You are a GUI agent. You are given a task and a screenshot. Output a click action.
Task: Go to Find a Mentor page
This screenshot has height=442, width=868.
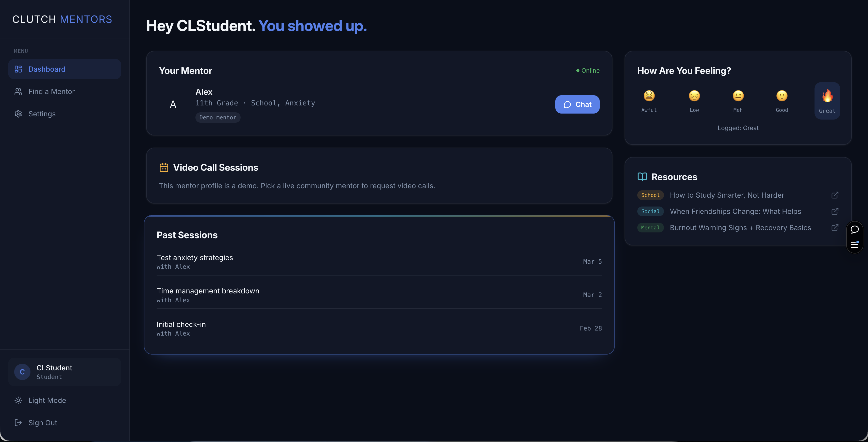click(51, 91)
